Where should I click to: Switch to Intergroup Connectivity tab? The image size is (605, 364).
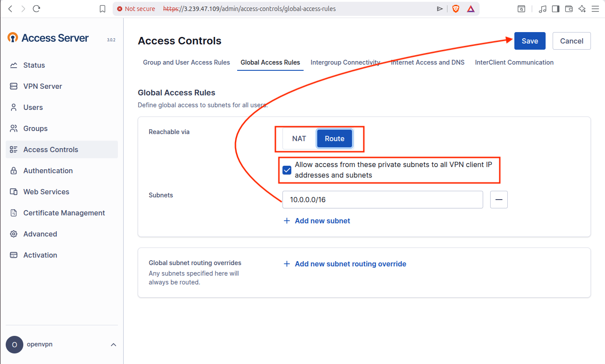(x=345, y=62)
